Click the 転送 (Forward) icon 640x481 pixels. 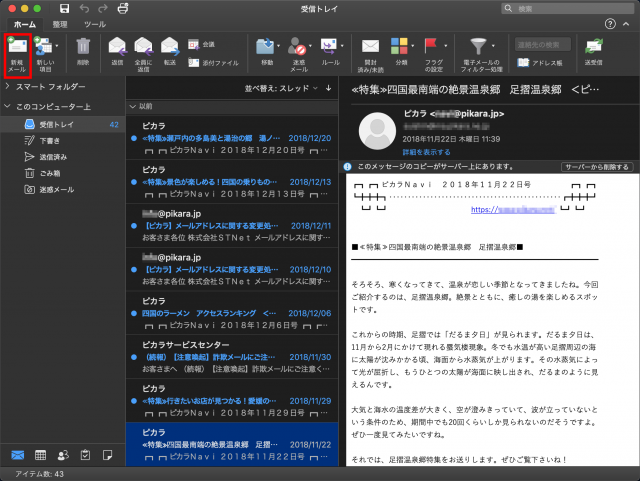point(169,47)
